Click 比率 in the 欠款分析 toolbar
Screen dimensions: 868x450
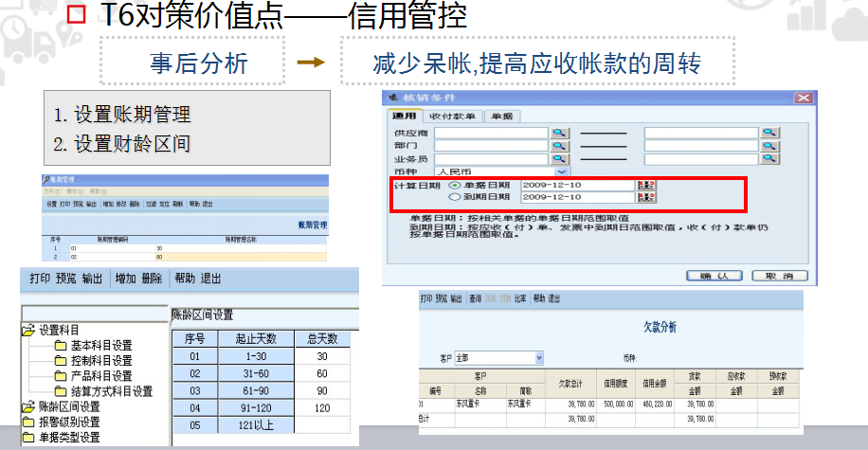520,298
